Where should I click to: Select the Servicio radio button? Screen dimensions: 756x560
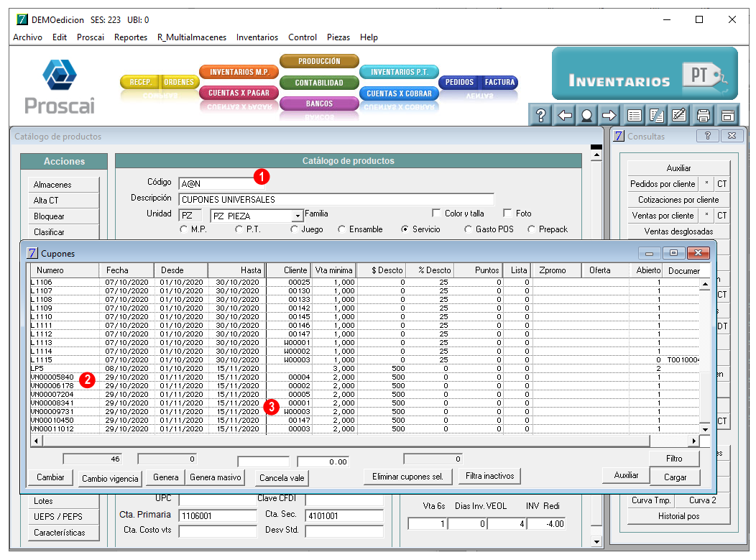coord(405,229)
